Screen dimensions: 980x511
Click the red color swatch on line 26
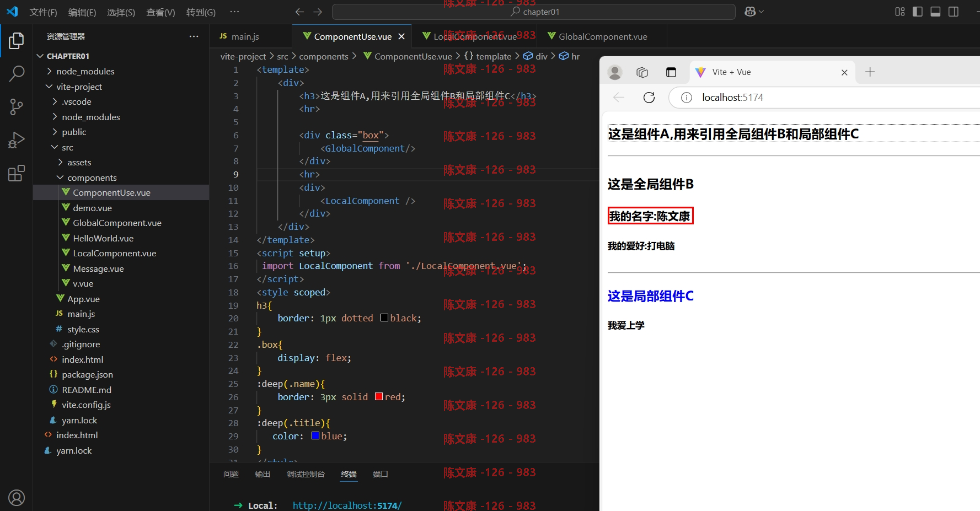379,397
